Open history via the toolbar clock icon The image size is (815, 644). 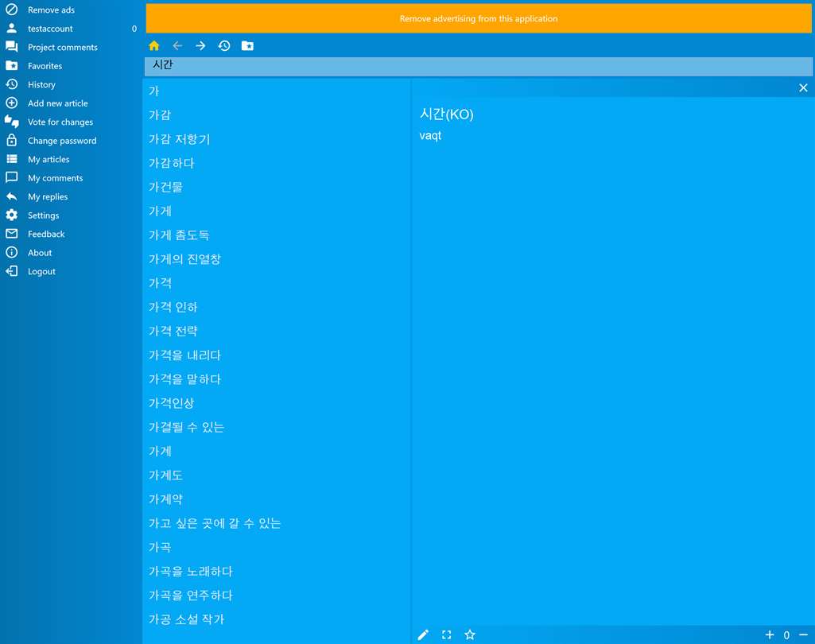(224, 46)
